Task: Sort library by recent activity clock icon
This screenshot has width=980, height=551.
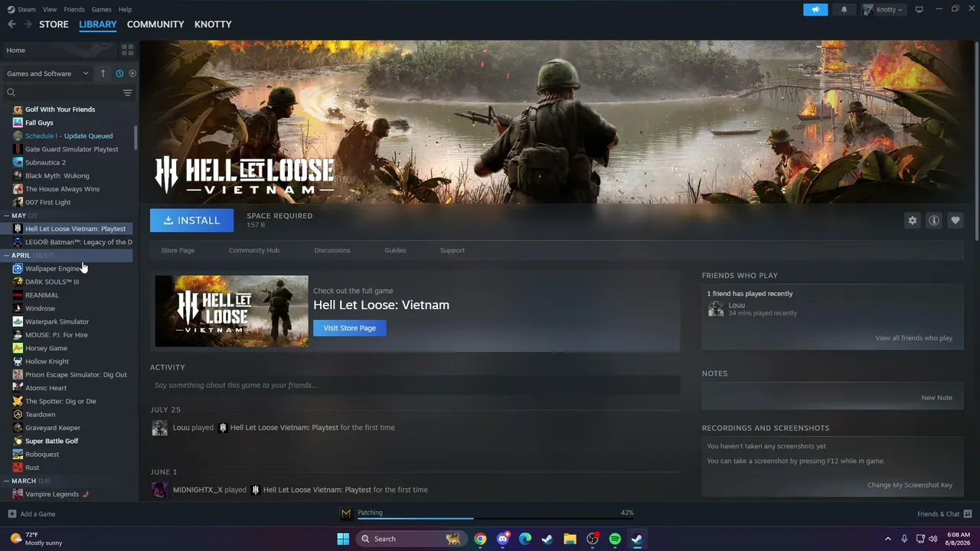Action: tap(119, 73)
